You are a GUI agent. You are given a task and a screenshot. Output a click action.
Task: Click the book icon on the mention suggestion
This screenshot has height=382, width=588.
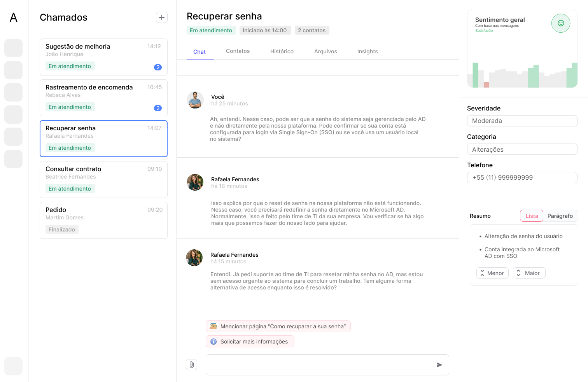(213, 326)
